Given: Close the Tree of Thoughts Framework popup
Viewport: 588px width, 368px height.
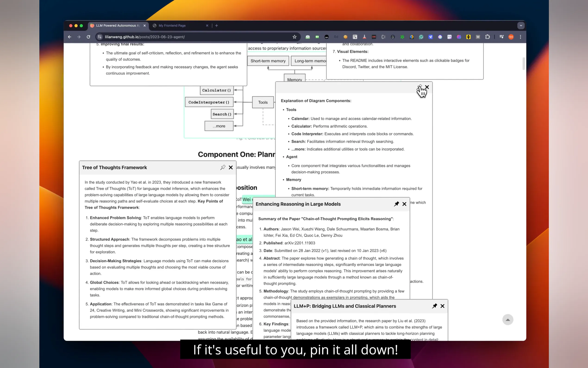Looking at the screenshot, I should point(231,168).
